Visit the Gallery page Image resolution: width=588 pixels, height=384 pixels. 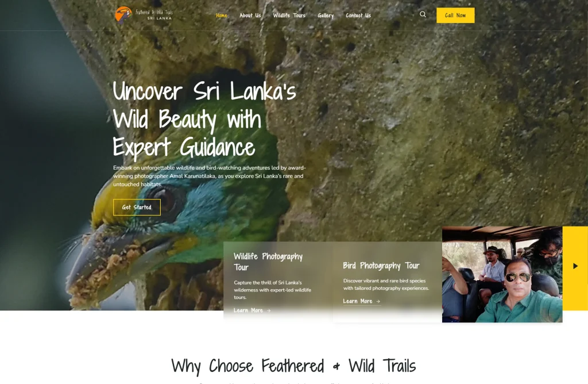[x=326, y=16]
